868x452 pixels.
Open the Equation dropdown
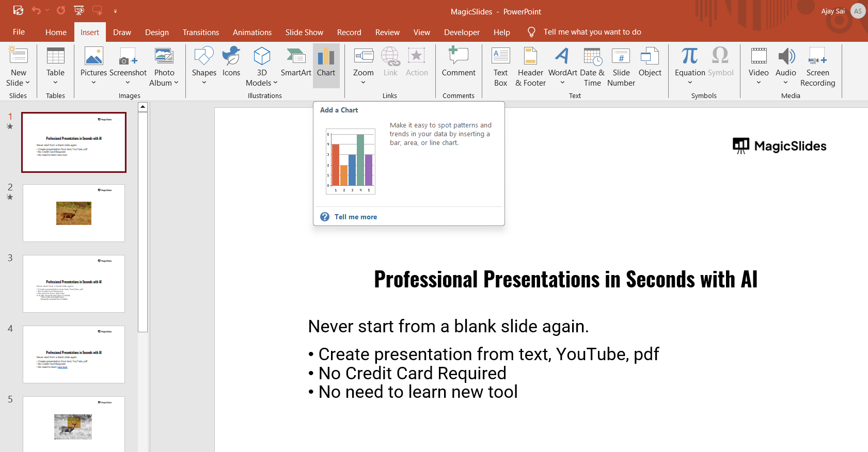tap(690, 83)
